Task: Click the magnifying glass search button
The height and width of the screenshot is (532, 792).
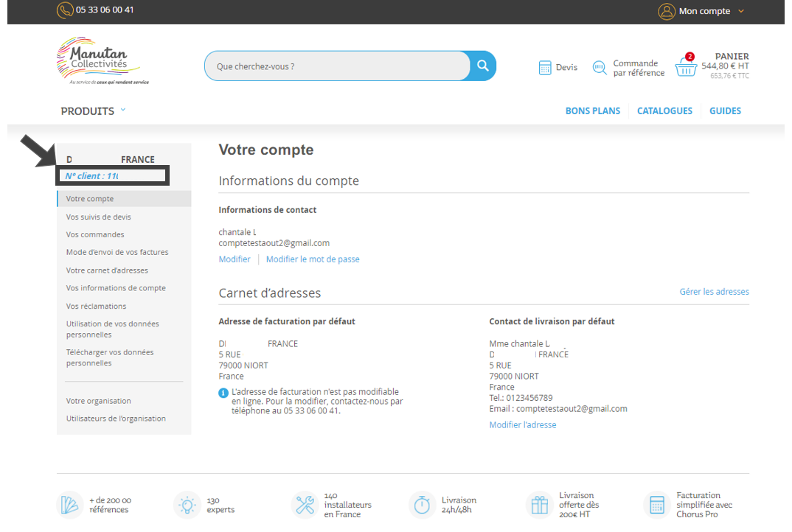Action: (x=483, y=66)
